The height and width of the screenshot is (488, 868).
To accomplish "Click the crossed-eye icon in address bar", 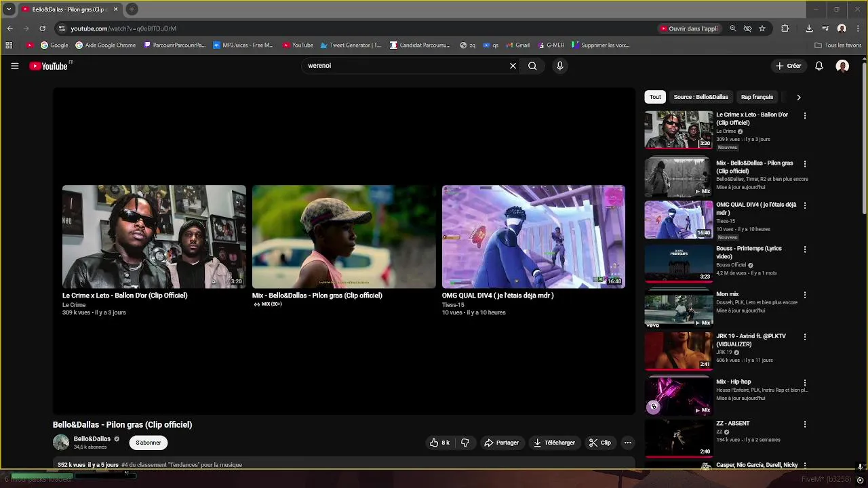I will point(747,28).
